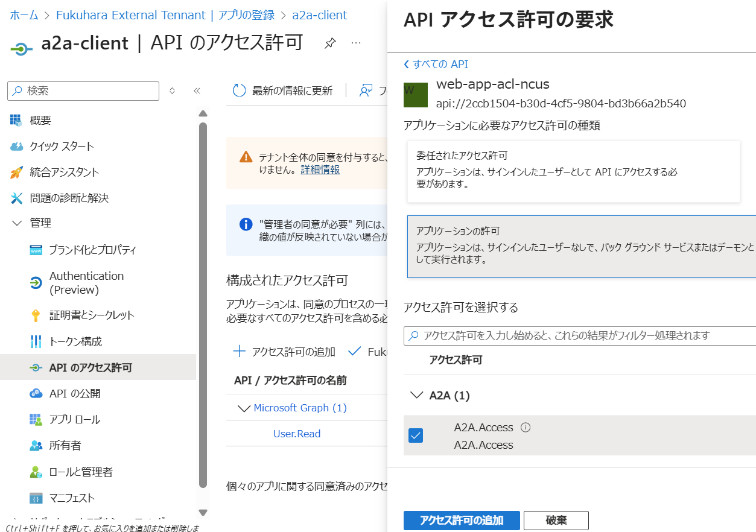
Task: Click the 所有者 people icon
Action: pyautogui.click(x=36, y=446)
